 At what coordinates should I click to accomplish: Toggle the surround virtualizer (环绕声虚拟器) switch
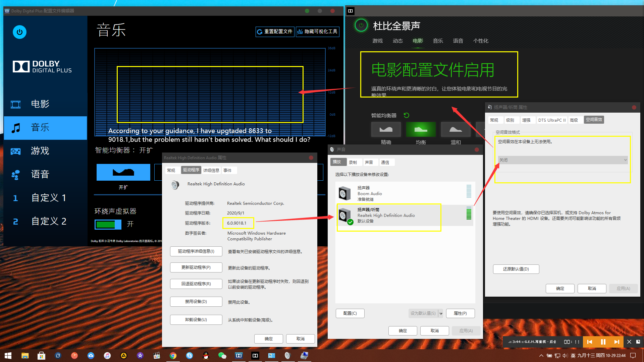coord(108,224)
